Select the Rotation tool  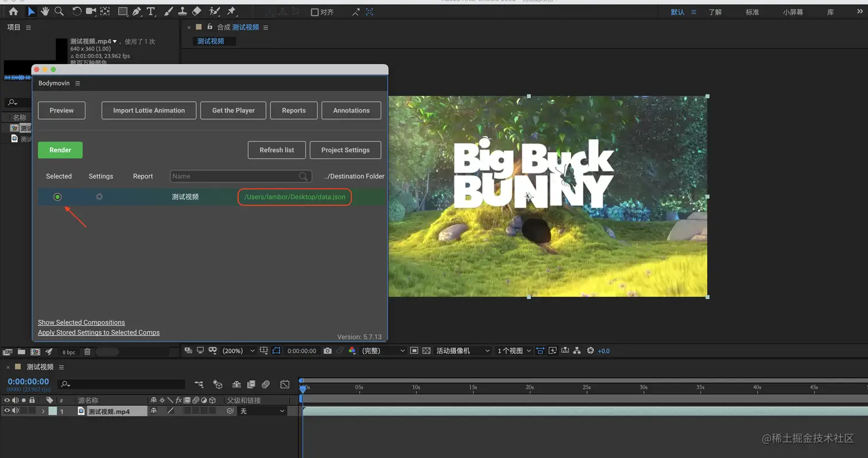76,11
